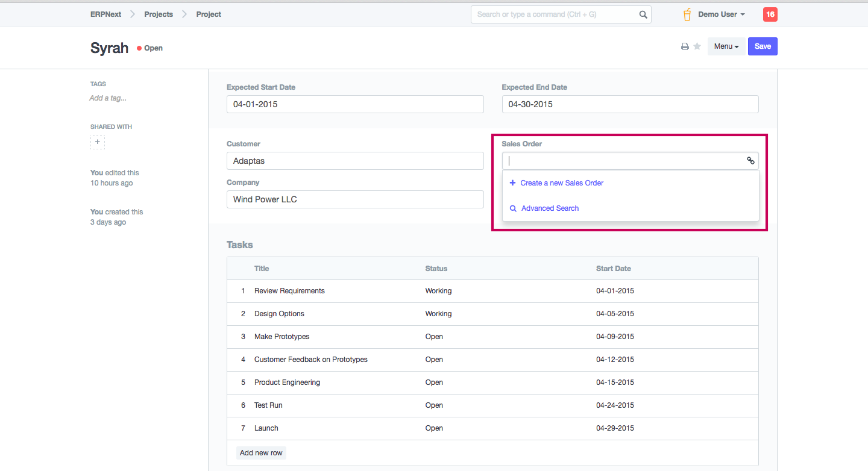Click the search magnifier icon

tap(643, 14)
